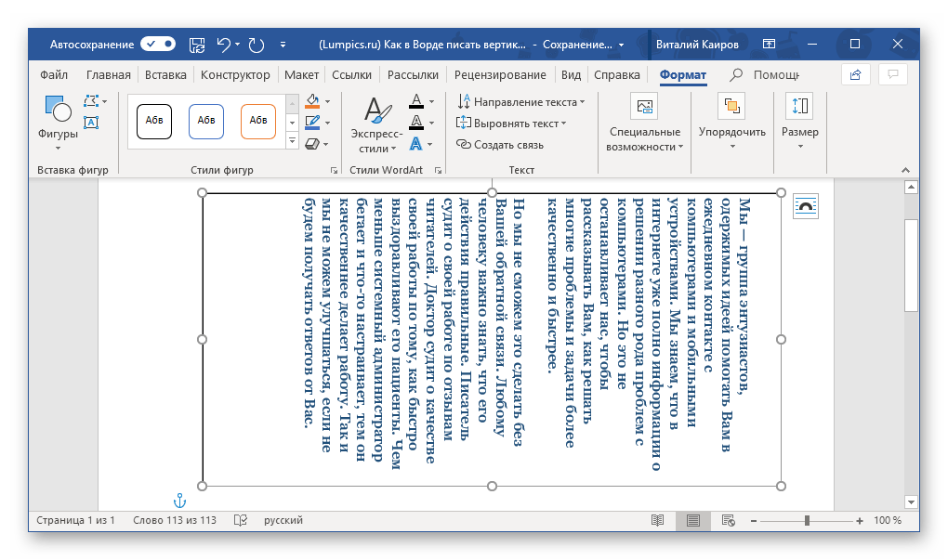Open the Направление текста menu
The width and height of the screenshot is (948, 560).
coord(521,101)
